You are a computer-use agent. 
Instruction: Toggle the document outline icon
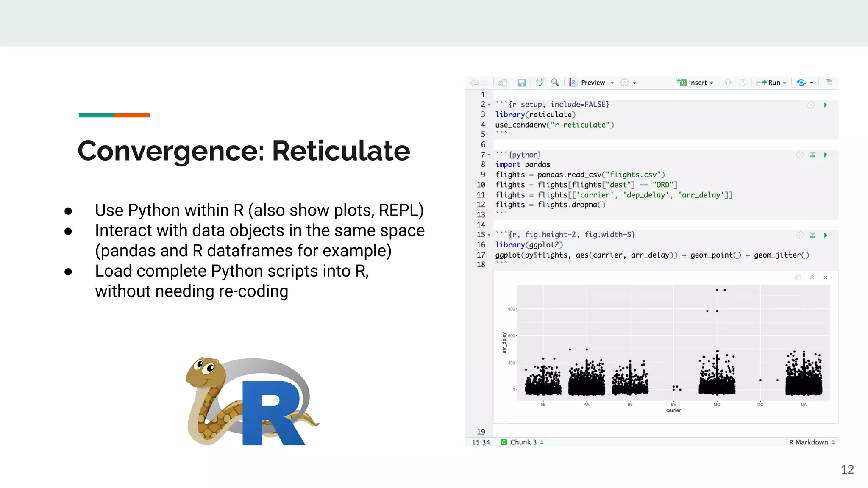pos(829,82)
